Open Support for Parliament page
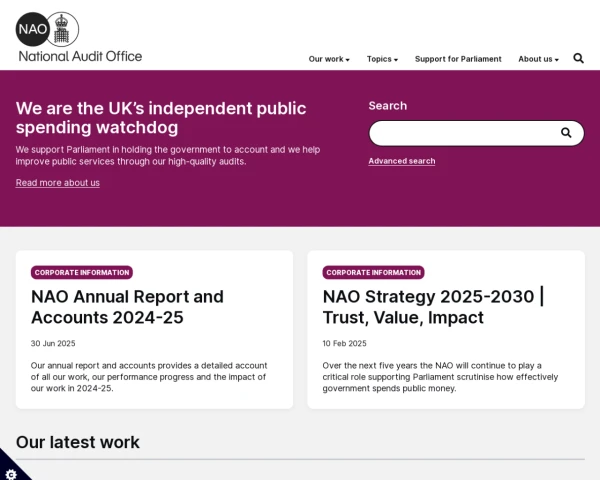This screenshot has width=600, height=480. [x=458, y=59]
